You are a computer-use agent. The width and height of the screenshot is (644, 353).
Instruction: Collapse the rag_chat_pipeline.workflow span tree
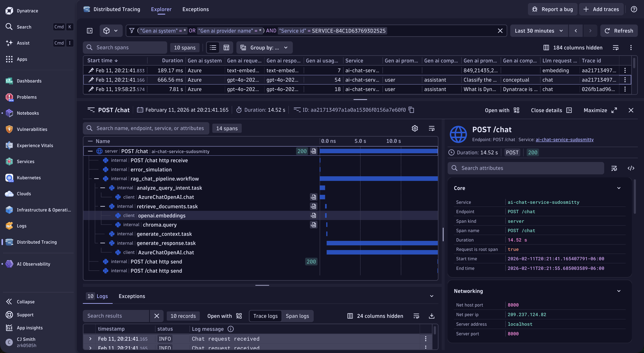[x=96, y=179]
